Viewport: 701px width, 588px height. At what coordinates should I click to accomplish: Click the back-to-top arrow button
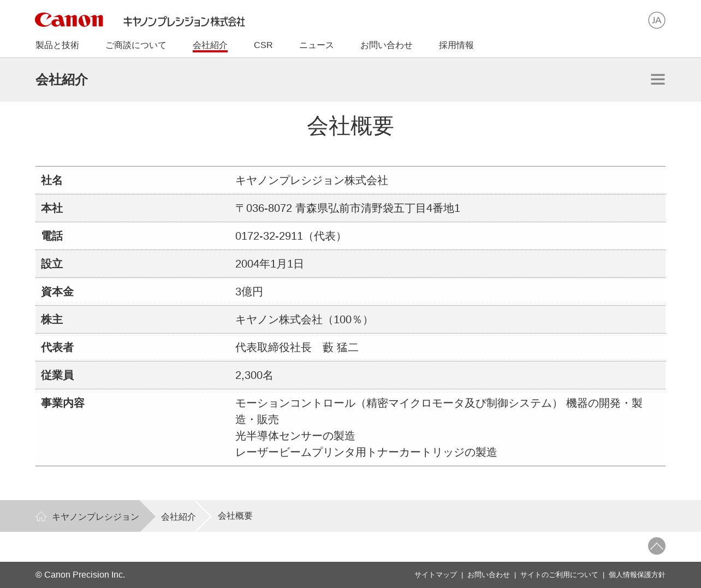[657, 546]
